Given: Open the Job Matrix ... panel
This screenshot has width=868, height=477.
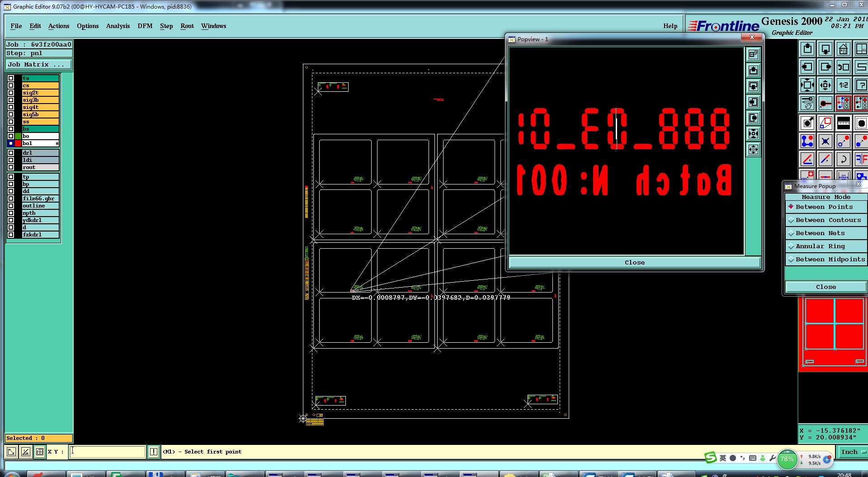Looking at the screenshot, I should tap(38, 65).
